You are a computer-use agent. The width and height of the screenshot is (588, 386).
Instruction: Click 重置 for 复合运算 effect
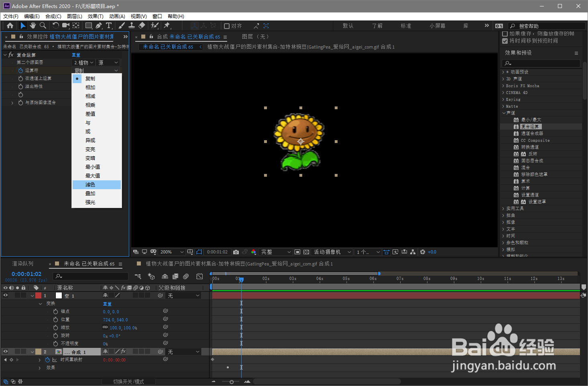[x=76, y=55]
